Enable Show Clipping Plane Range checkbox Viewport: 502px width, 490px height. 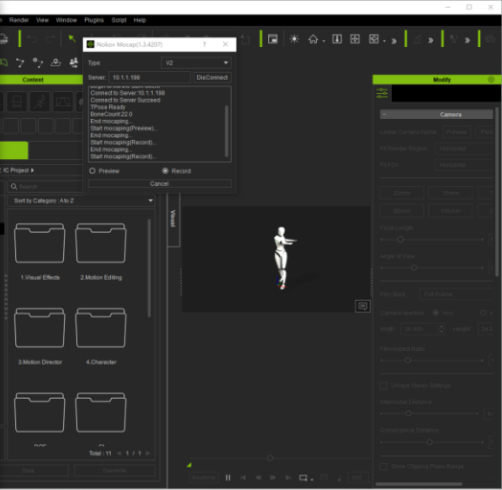coord(384,466)
